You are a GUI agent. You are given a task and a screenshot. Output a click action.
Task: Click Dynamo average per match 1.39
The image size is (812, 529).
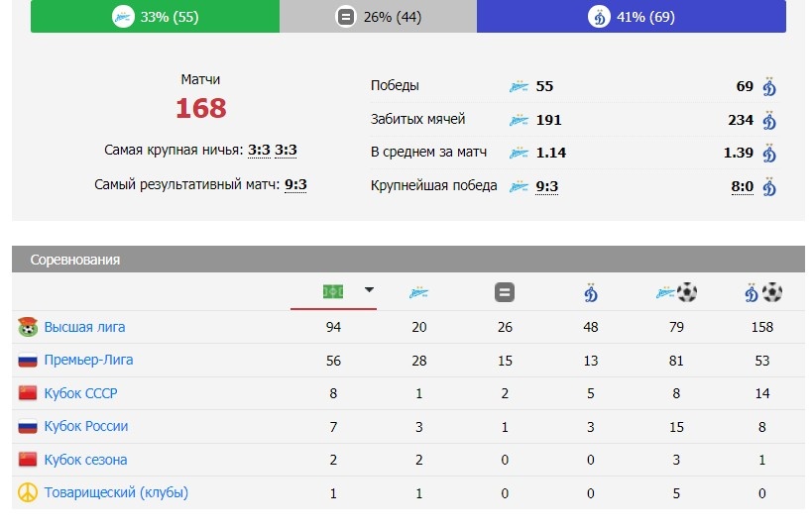point(739,154)
